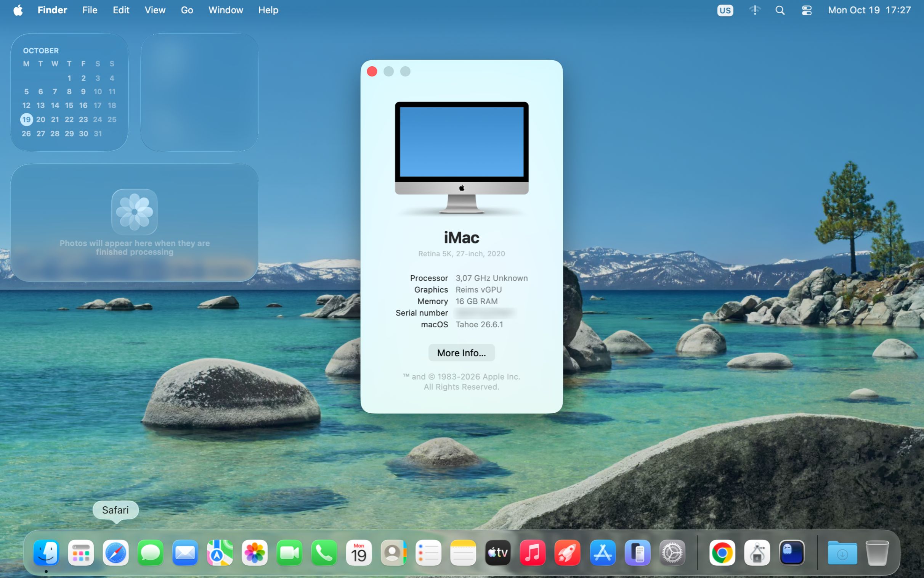Click the blurred serial number field

pyautogui.click(x=485, y=313)
